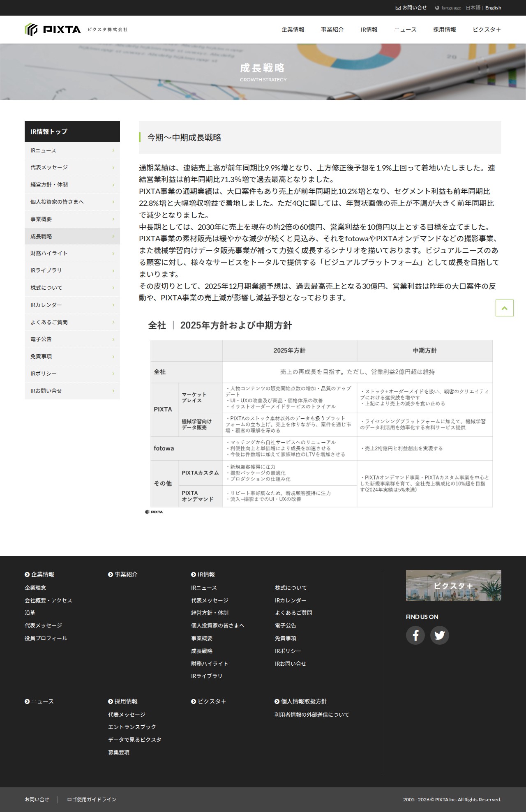Open footer IRライブラリ link

coord(207,676)
